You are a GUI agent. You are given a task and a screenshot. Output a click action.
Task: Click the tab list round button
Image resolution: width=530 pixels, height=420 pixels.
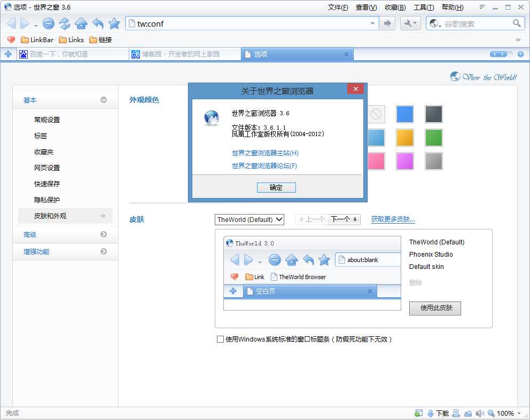tap(520, 54)
